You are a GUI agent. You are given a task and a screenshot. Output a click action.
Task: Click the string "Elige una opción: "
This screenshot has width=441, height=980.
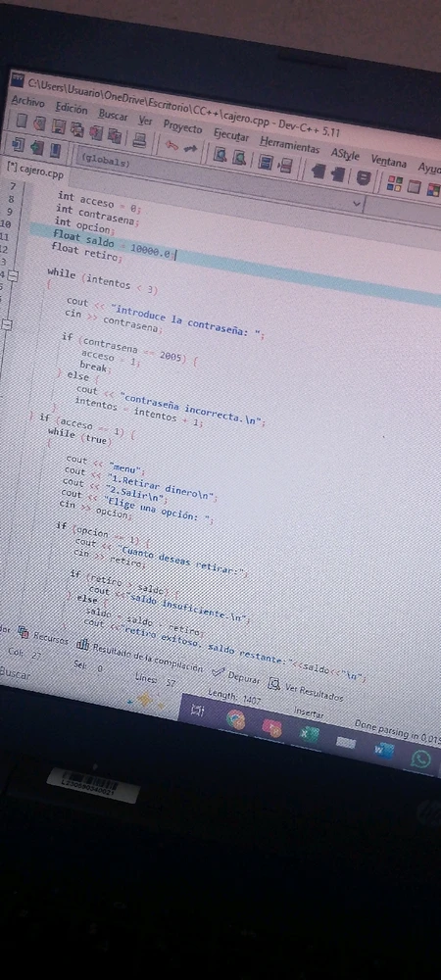(x=158, y=509)
